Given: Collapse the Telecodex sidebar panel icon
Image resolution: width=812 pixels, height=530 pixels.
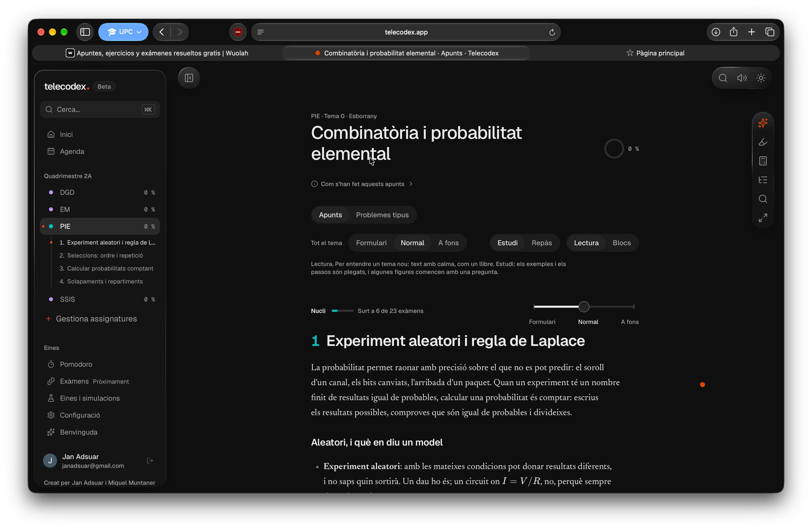Looking at the screenshot, I should click(189, 78).
